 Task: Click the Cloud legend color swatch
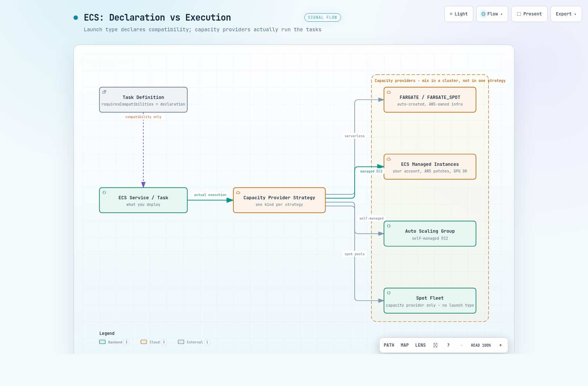pyautogui.click(x=144, y=342)
